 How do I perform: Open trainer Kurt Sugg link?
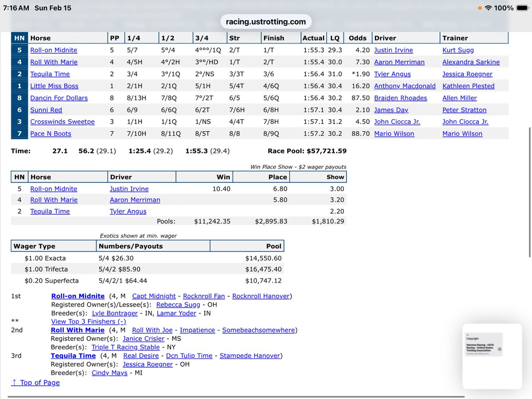tap(458, 50)
